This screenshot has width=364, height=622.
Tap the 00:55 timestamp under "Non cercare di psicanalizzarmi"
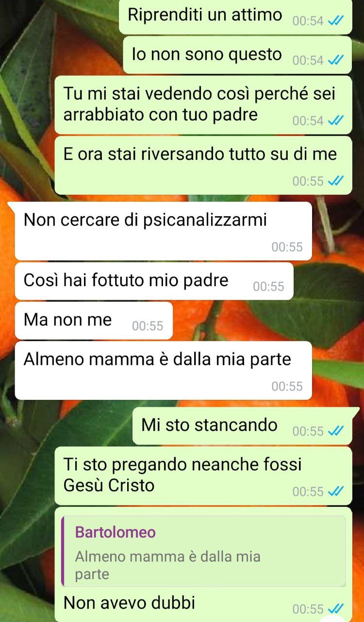(287, 247)
